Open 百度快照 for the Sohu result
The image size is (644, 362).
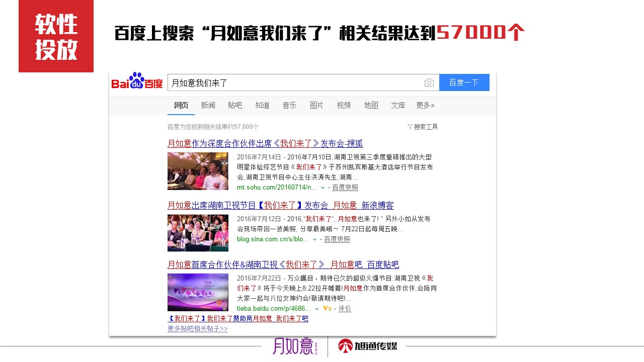click(345, 188)
